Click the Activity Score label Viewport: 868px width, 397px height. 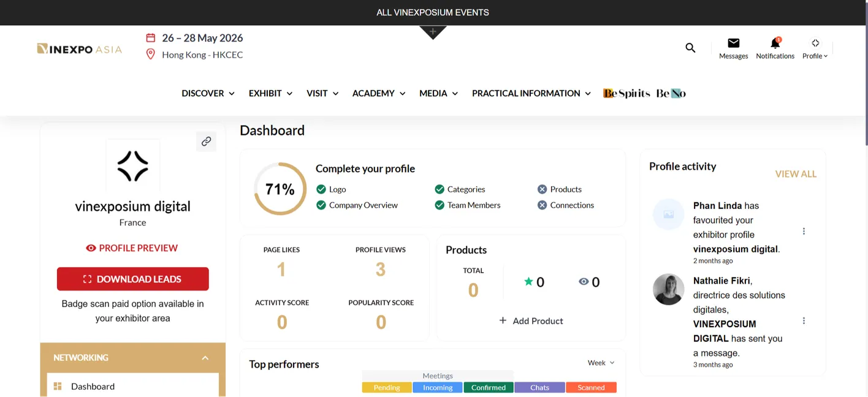coord(282,303)
